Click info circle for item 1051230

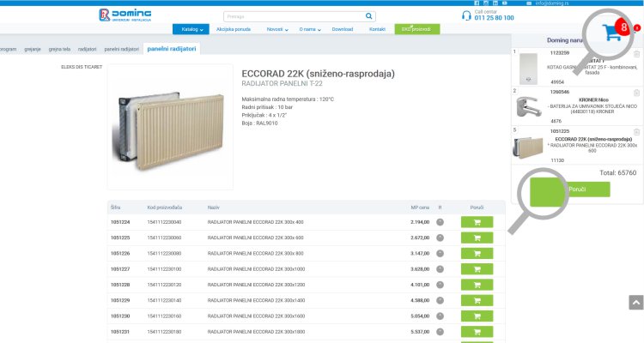point(440,316)
